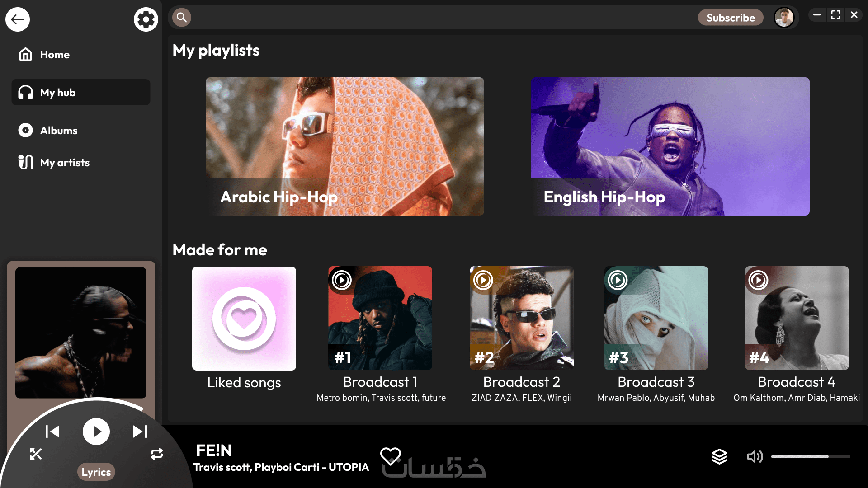The image size is (868, 488).
Task: Click the Subscribe button
Action: click(x=730, y=18)
